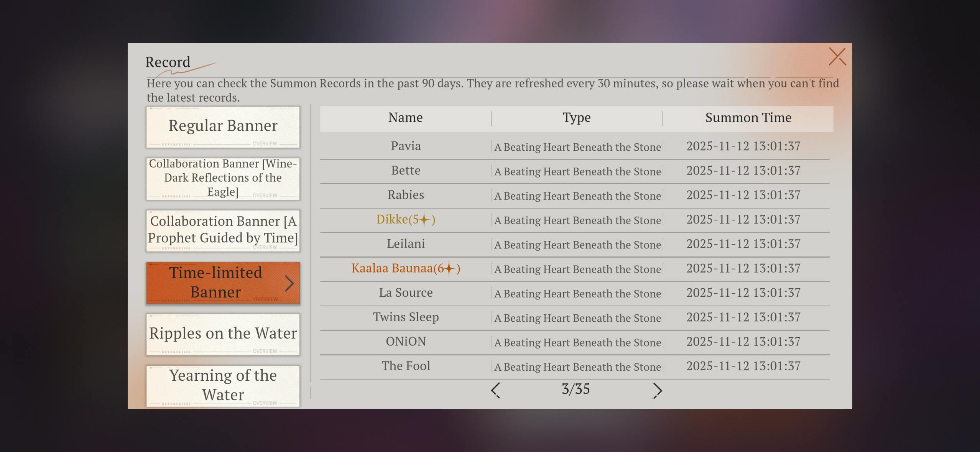980x452 pixels.
Task: Click the Kaalaa Baunaa 6-star entry
Action: (x=406, y=268)
